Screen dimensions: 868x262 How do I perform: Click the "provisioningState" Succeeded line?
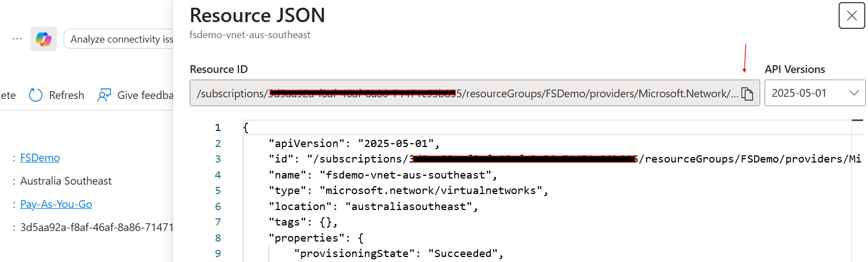(399, 253)
